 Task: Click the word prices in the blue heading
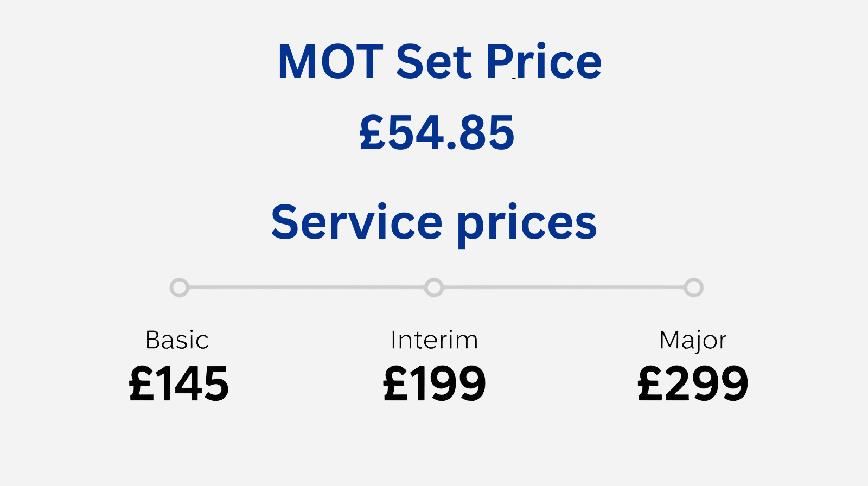click(x=527, y=223)
